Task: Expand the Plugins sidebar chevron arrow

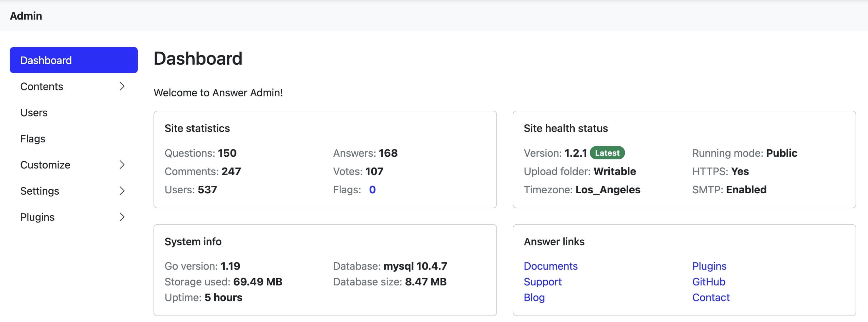Action: (122, 217)
